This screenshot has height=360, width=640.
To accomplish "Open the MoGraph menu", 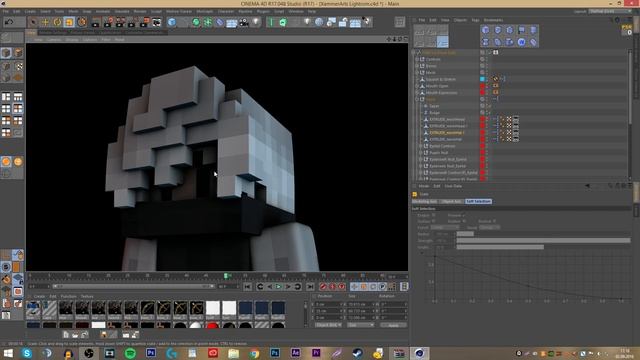I will coord(205,11).
